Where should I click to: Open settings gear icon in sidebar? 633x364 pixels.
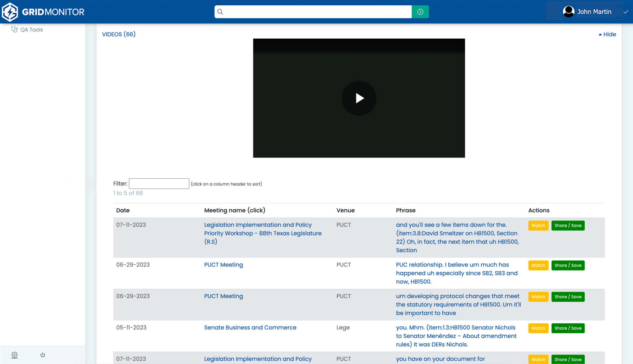point(15,355)
